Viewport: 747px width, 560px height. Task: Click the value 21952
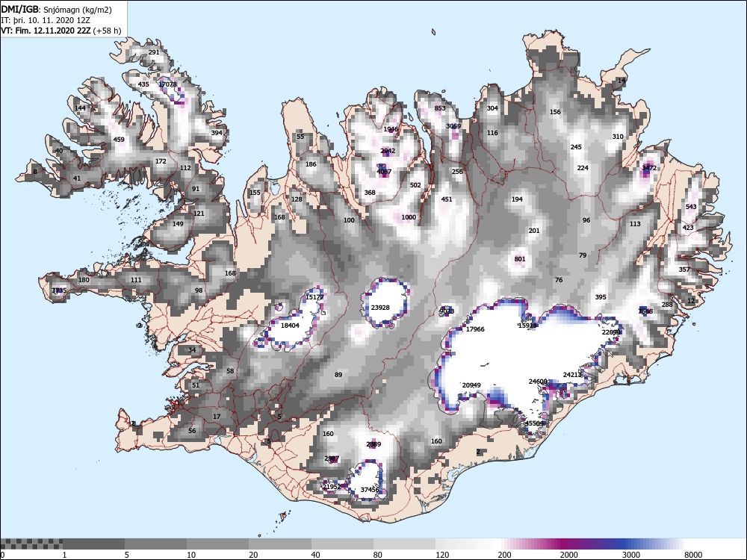pyautogui.click(x=332, y=487)
